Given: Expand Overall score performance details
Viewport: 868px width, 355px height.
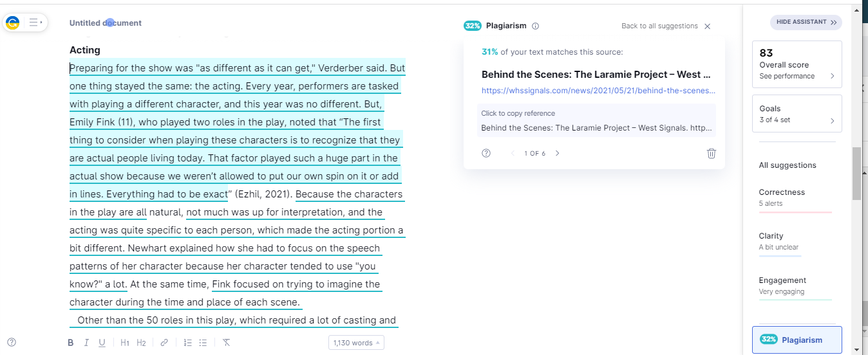Looking at the screenshot, I should pyautogui.click(x=797, y=64).
